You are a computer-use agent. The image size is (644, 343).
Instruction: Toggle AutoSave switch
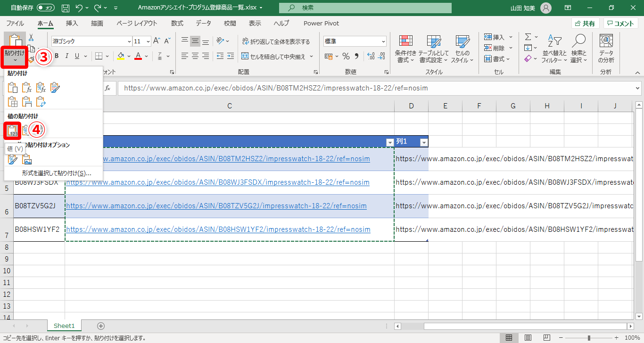pyautogui.click(x=45, y=8)
